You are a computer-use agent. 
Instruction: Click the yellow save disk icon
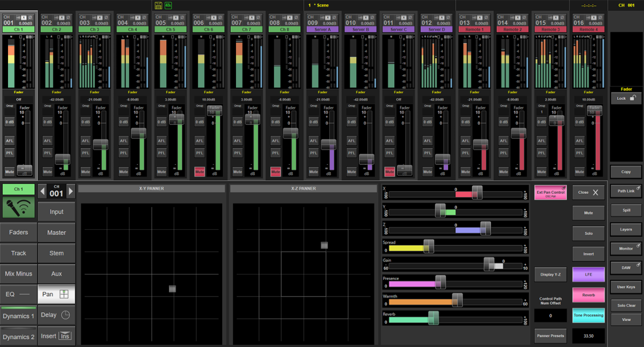pos(158,5)
